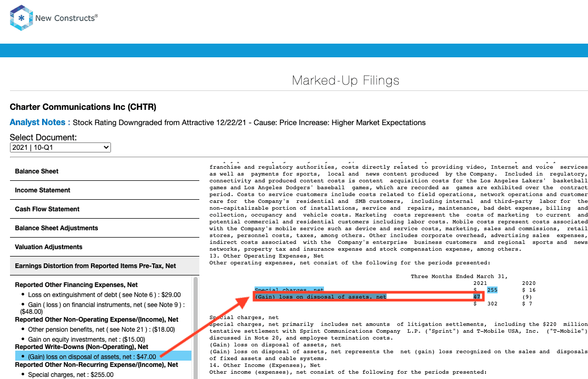Screen dimensions: 588x379
Task: Click the highlighted 255 value in filing table
Action: coord(492,290)
